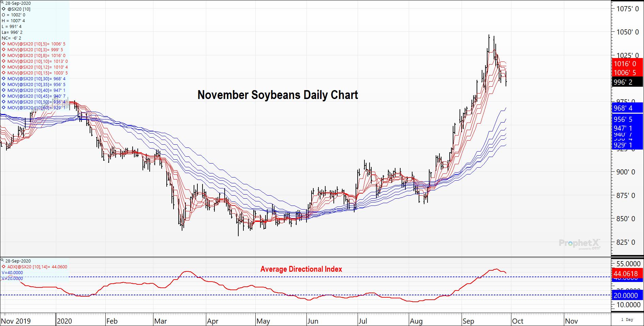
Task: Click the Aug time axis label
Action: click(x=416, y=321)
